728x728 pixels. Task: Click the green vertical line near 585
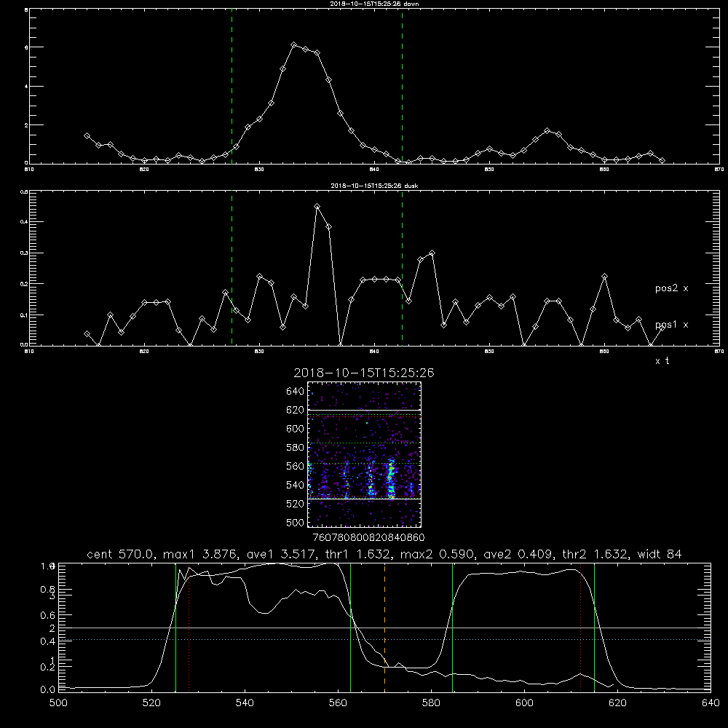453,627
